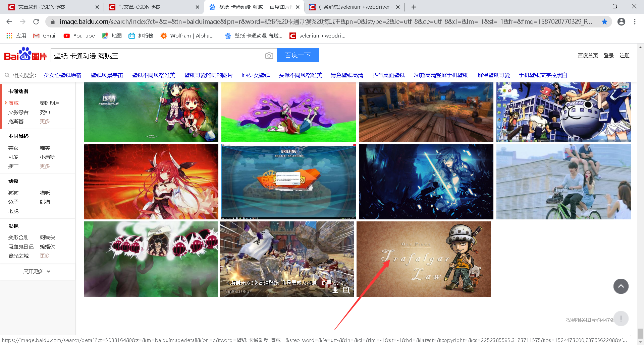Click the camera image-search icon
The width and height of the screenshot is (644, 345).
269,56
